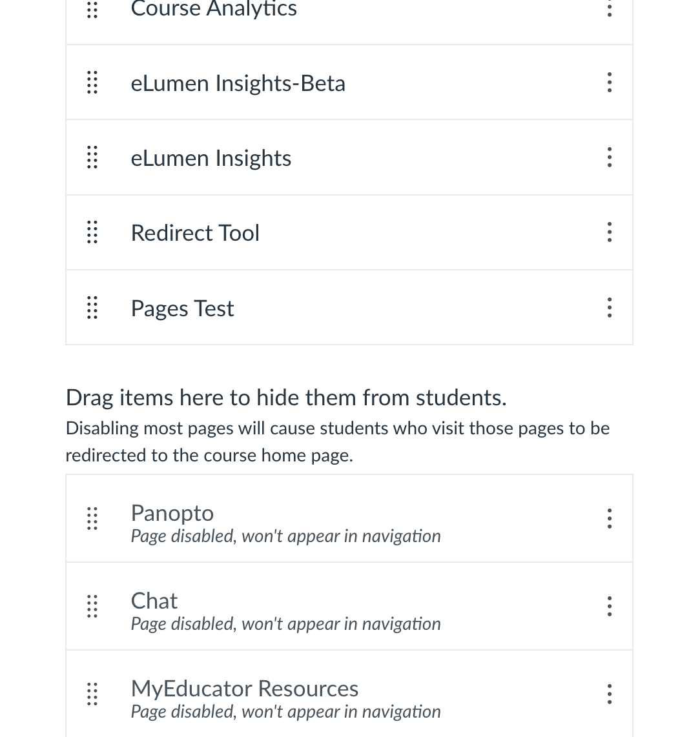Select the Redirect Tool navigation item

click(x=195, y=233)
